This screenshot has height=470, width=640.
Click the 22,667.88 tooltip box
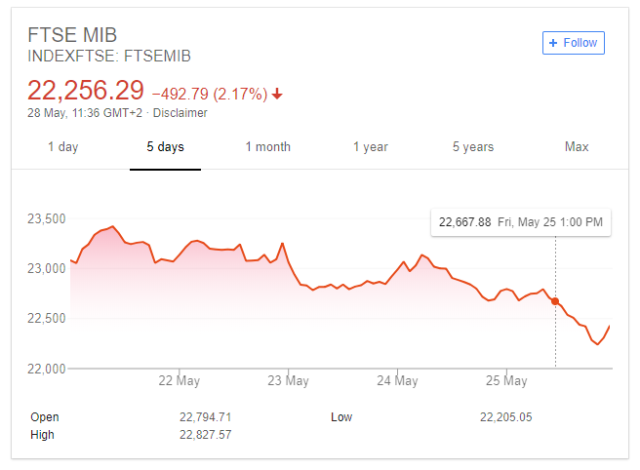[x=520, y=222]
